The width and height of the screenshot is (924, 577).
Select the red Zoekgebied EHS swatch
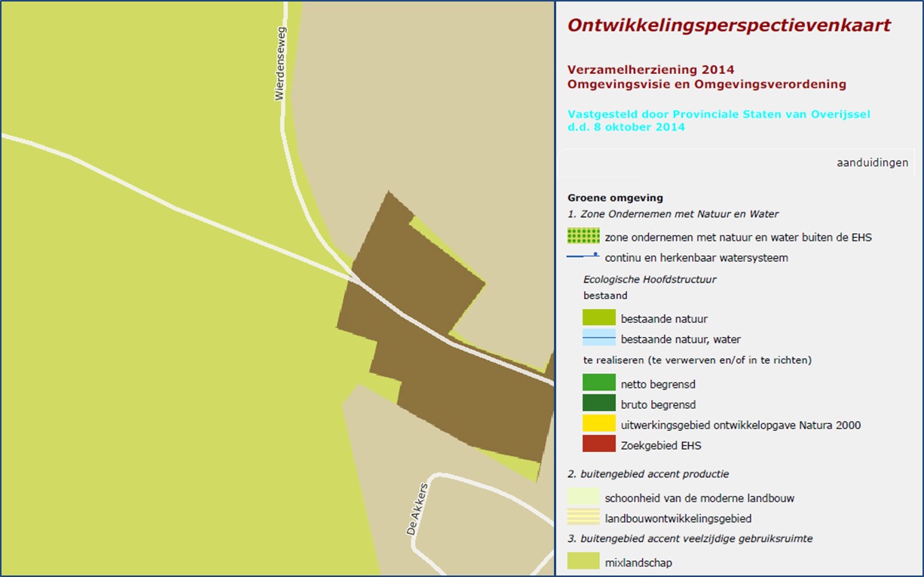pos(599,445)
